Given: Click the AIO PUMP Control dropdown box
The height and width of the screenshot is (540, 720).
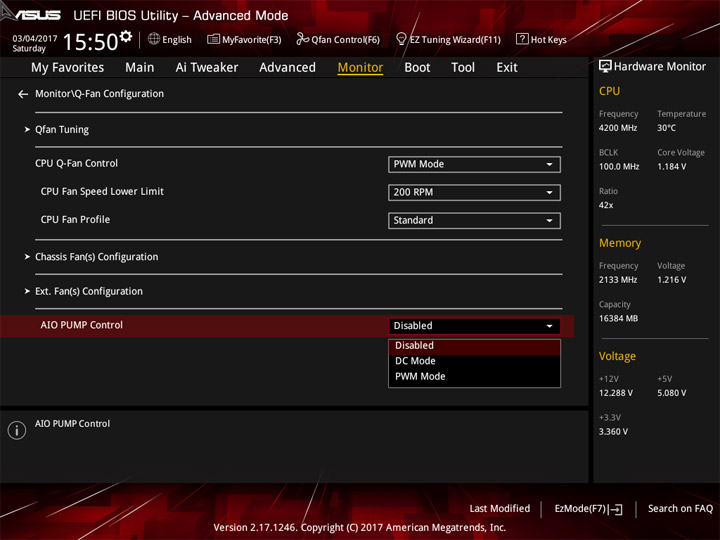Looking at the screenshot, I should 474,326.
